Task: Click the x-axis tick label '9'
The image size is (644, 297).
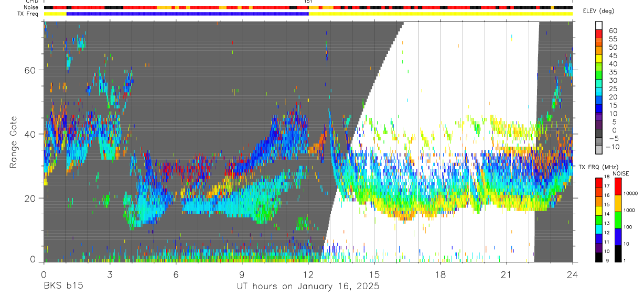Action: (242, 274)
